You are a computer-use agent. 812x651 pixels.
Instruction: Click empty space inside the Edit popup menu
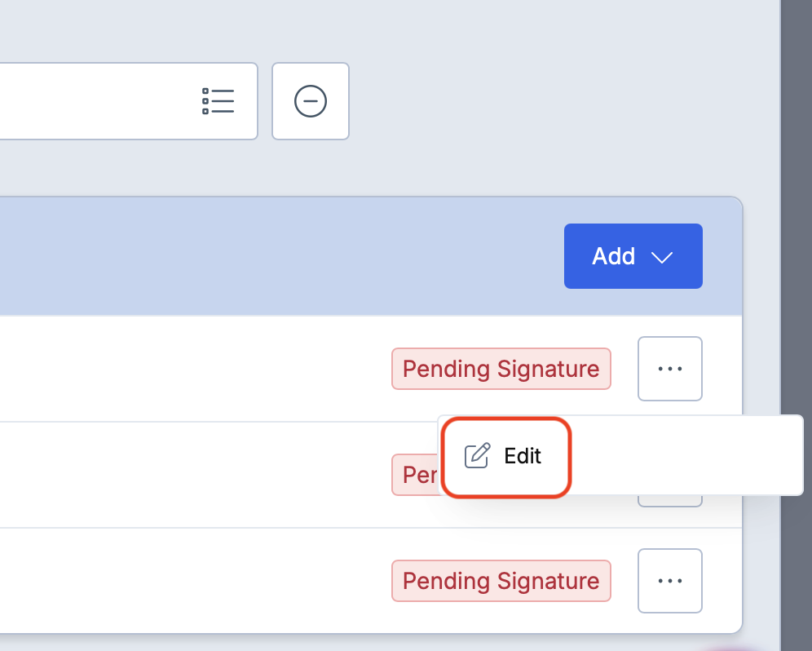[x=693, y=456]
